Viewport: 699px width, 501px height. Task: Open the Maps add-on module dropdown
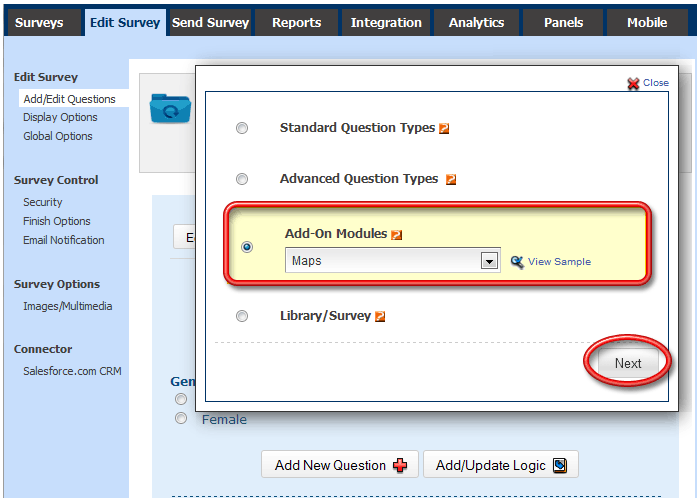(x=490, y=261)
